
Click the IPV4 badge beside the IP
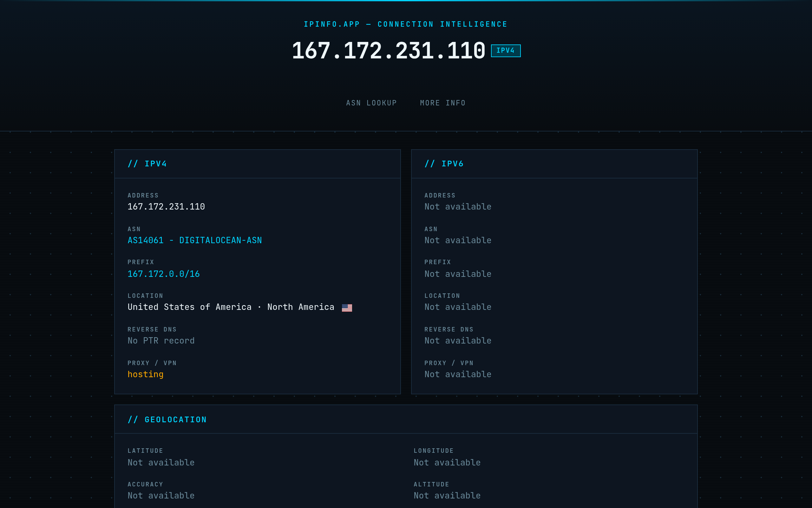[506, 51]
